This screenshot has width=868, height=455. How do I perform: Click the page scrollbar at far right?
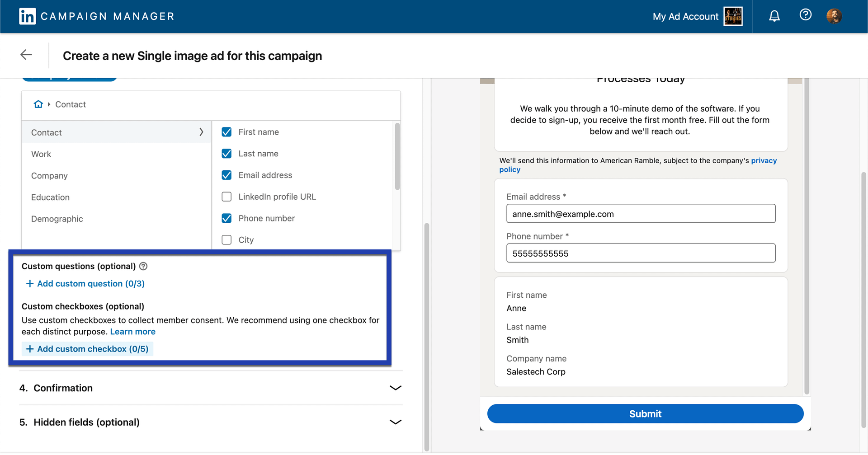(863, 300)
